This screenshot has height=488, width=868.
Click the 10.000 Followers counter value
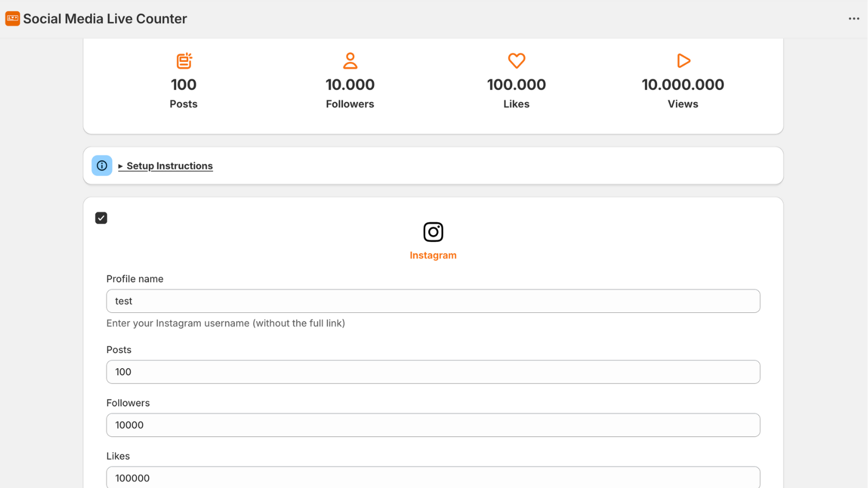350,85
